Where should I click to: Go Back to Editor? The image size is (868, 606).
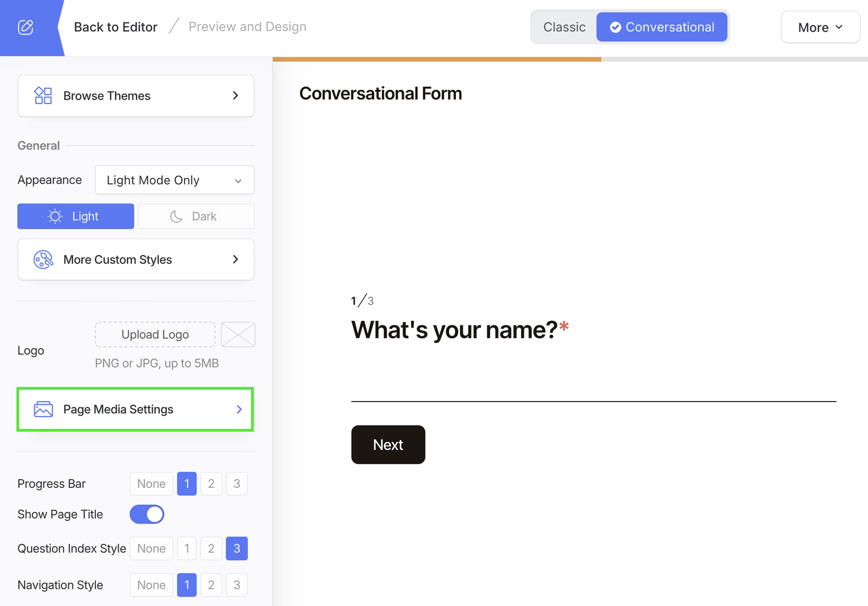115,27
